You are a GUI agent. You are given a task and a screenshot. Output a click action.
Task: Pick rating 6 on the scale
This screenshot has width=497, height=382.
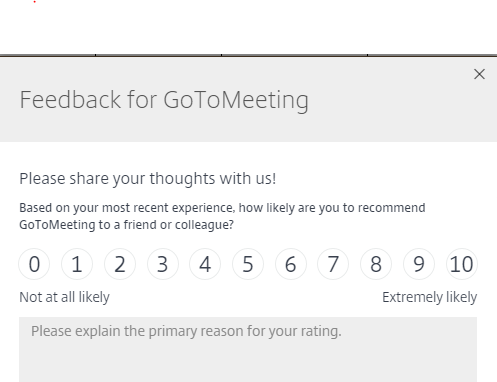coord(290,264)
